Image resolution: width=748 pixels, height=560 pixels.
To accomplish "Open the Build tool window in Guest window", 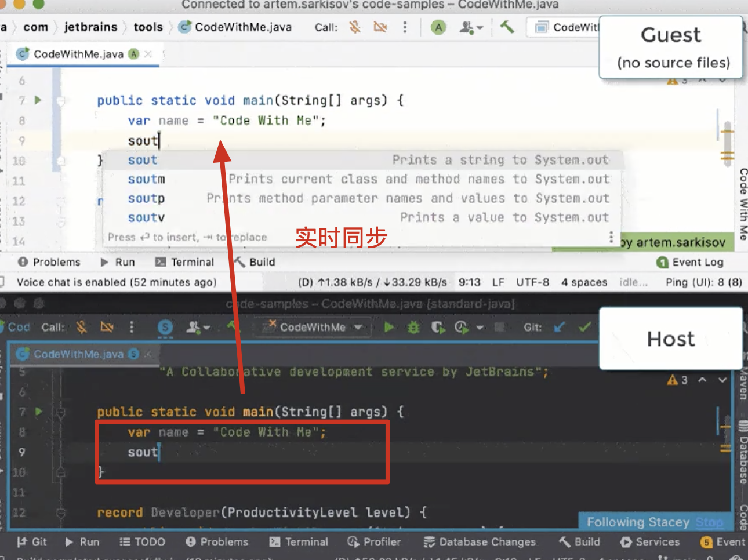I will [255, 262].
